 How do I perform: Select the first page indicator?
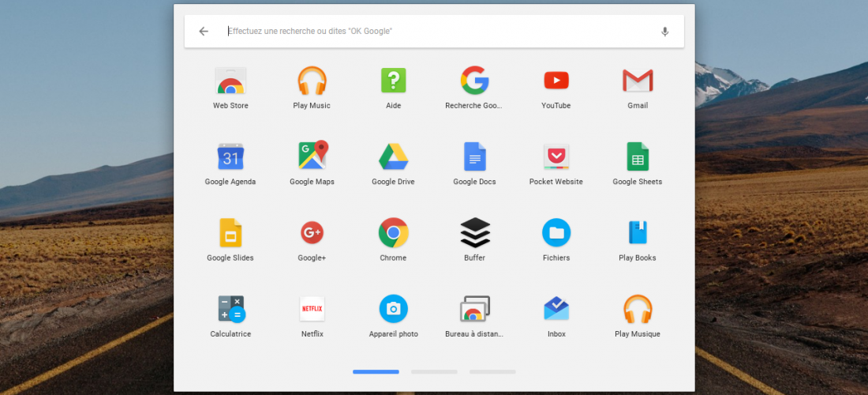376,372
